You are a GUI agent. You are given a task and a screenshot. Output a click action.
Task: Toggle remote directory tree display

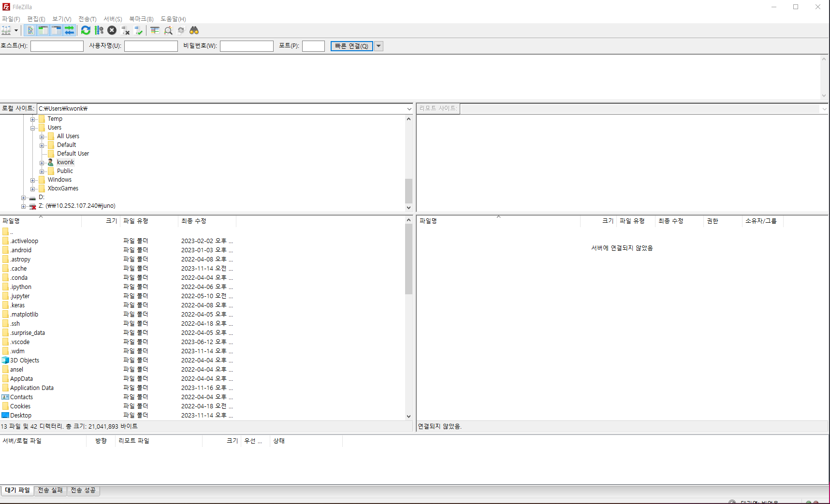pyautogui.click(x=56, y=30)
